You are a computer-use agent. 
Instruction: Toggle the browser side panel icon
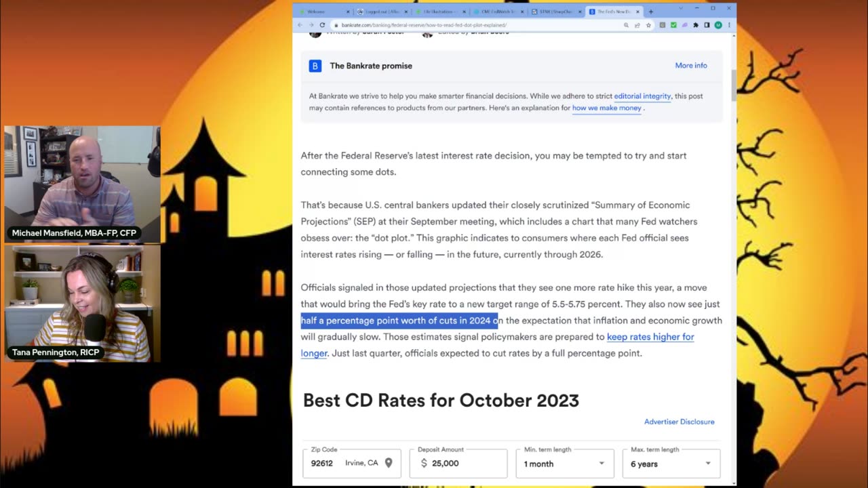tap(707, 25)
